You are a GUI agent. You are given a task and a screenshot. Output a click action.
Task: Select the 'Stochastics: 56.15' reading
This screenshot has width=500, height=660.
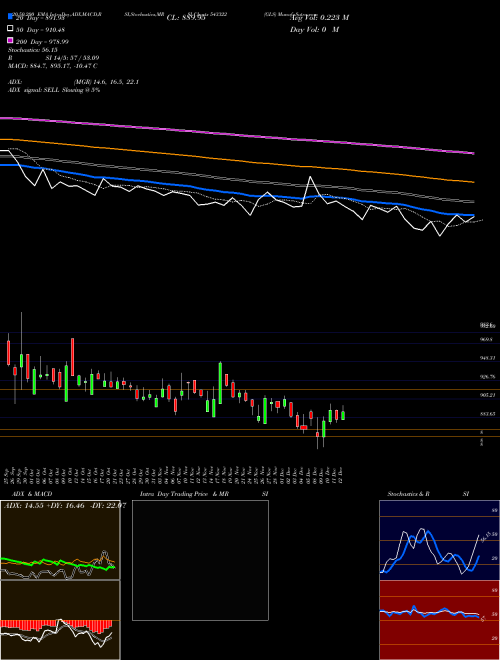(x=33, y=50)
